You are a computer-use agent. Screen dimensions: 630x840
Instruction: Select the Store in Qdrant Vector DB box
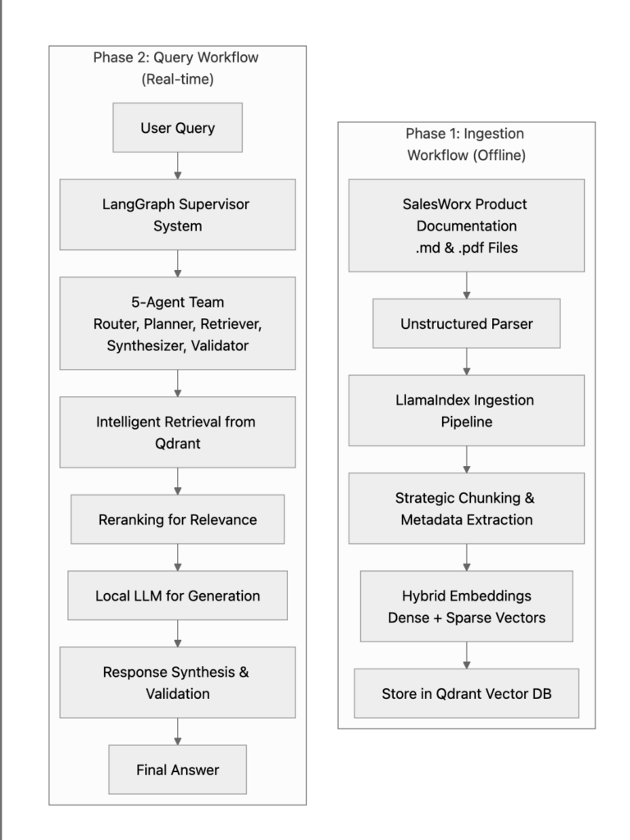466,693
